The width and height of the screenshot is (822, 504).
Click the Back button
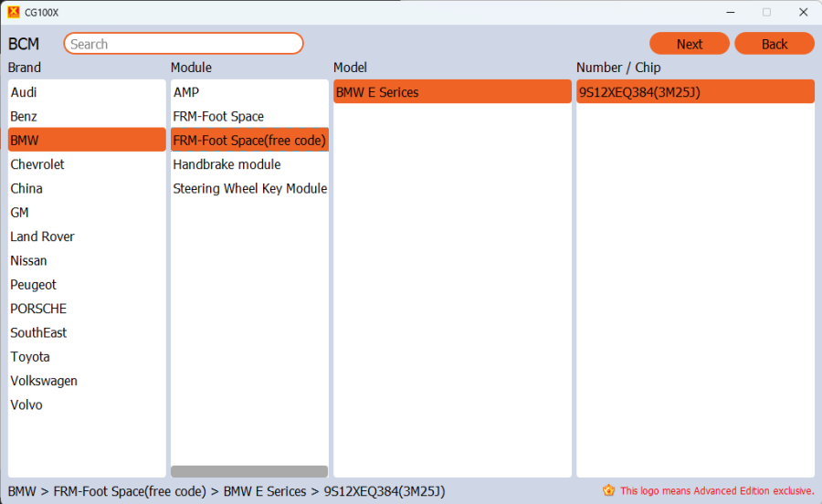click(774, 44)
